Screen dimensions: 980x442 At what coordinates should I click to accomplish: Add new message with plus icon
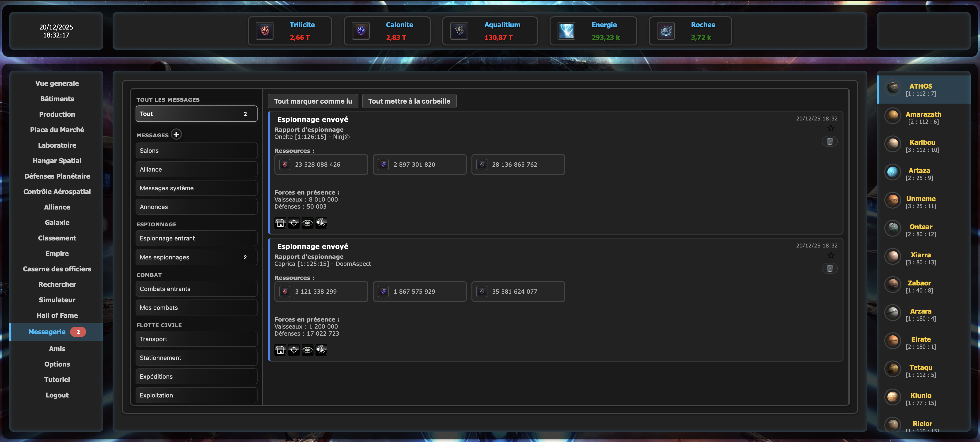pos(176,135)
